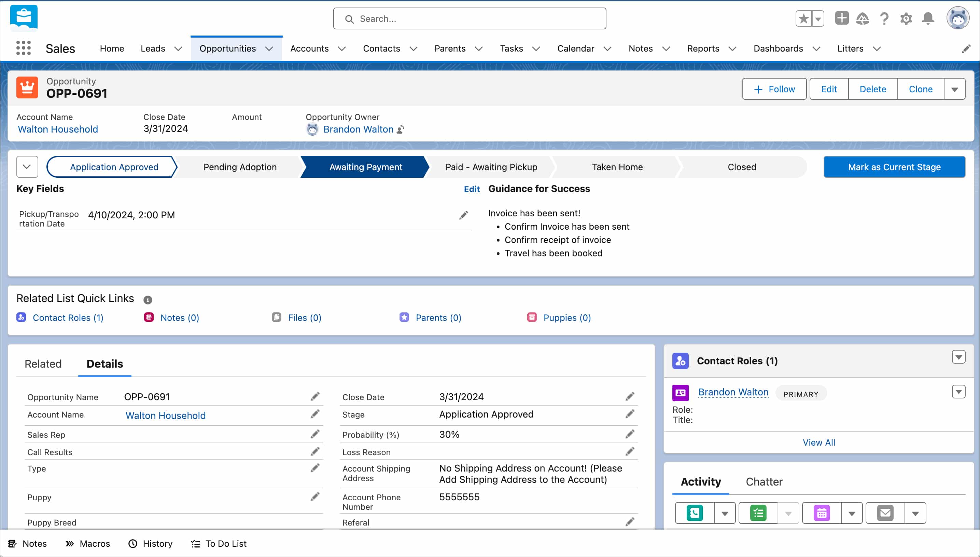Click the Walton Household account link icon

click(x=57, y=129)
